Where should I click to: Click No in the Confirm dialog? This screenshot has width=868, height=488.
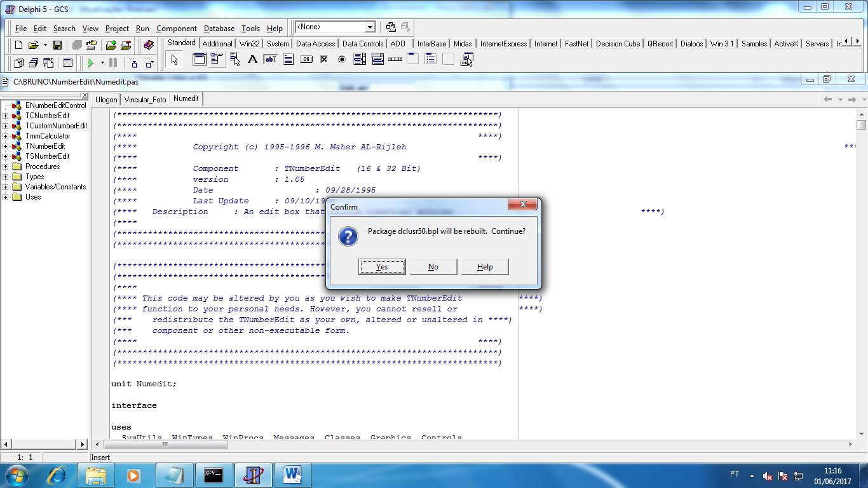(x=433, y=267)
